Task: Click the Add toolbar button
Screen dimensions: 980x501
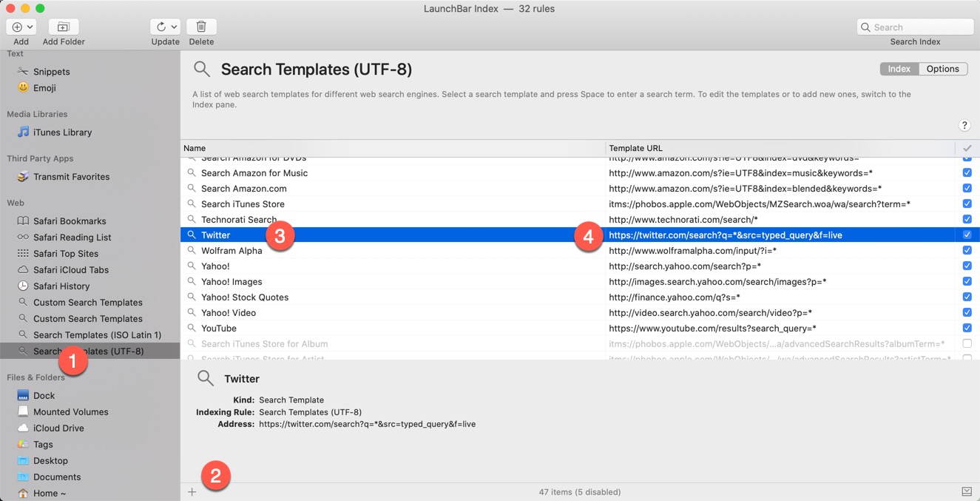Action: 21,27
